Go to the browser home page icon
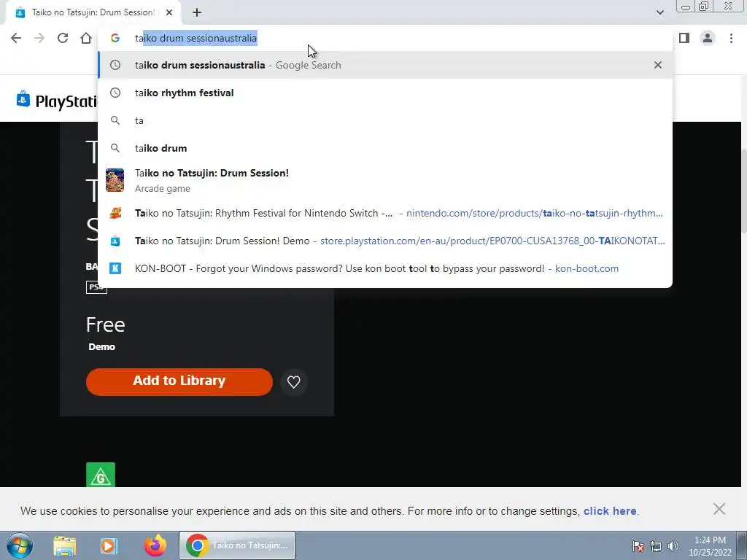Screen dimensions: 747x560 tap(86, 38)
